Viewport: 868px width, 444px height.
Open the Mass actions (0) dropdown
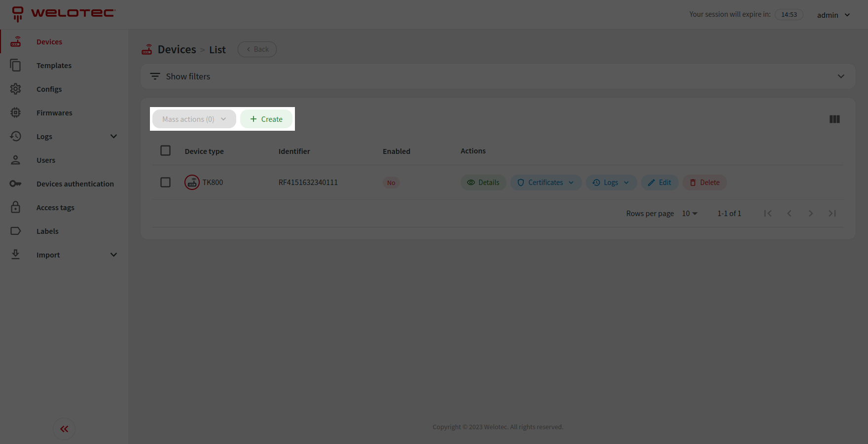tap(194, 119)
